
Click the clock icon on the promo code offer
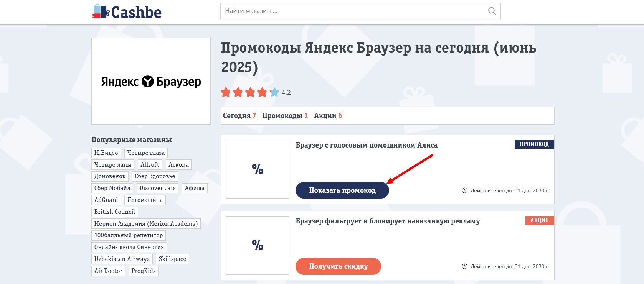464,190
